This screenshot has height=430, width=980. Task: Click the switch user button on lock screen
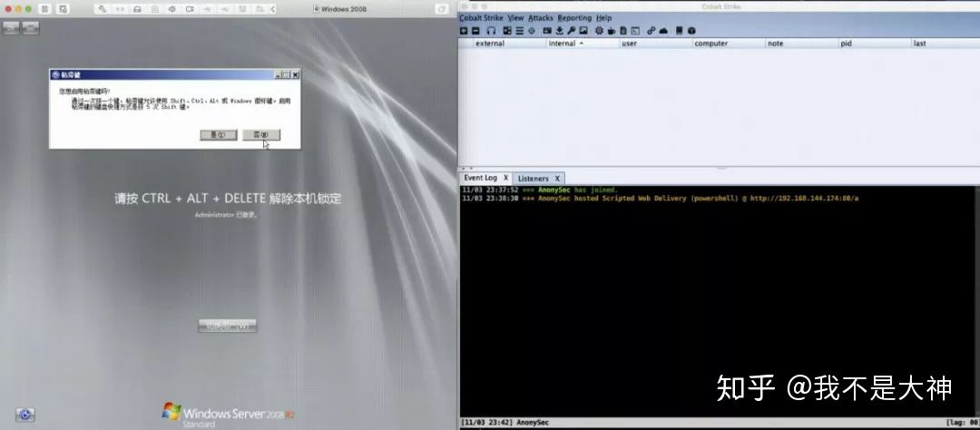pyautogui.click(x=228, y=326)
